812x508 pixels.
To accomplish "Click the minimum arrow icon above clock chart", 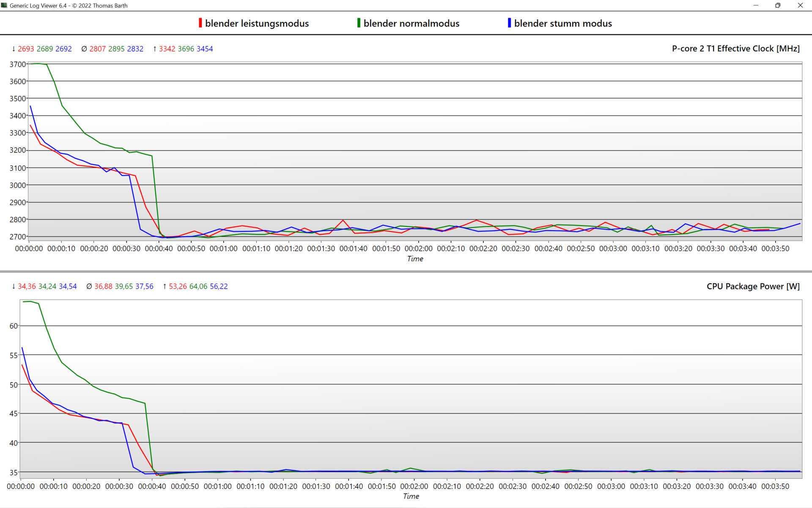I will [14, 49].
